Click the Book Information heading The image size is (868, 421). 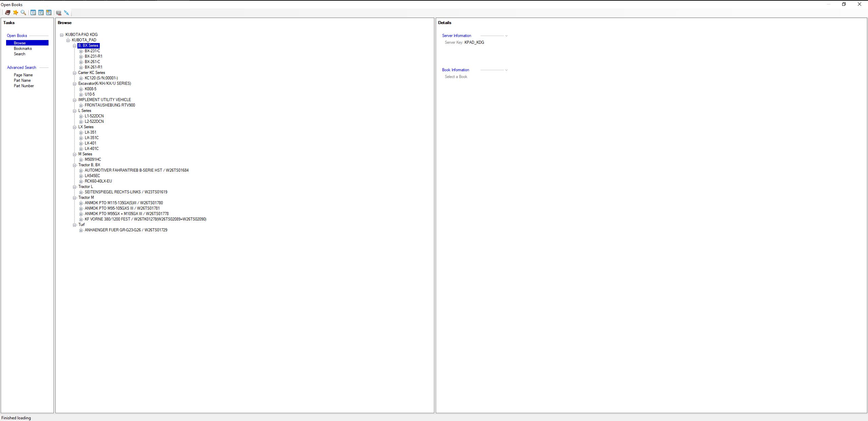coord(455,70)
